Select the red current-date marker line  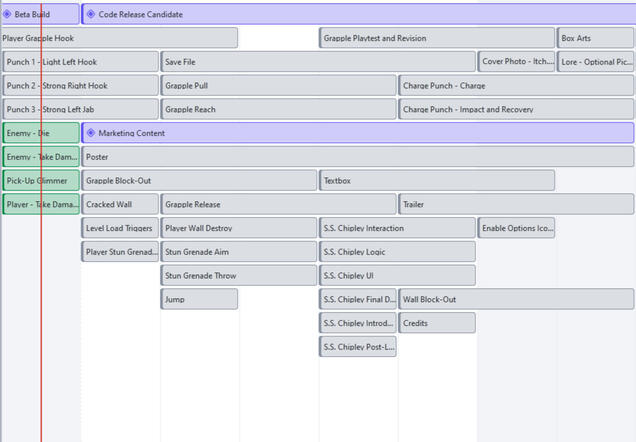(x=41, y=300)
